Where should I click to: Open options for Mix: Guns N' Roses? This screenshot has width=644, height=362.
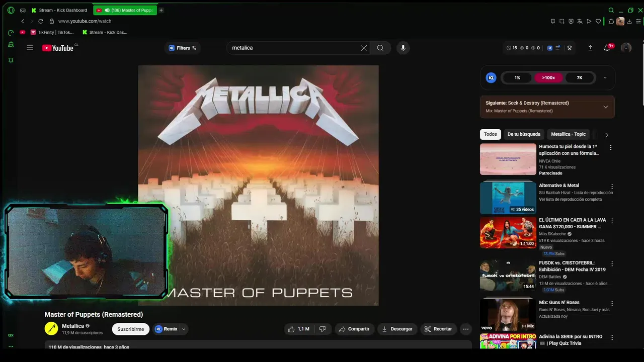612,303
